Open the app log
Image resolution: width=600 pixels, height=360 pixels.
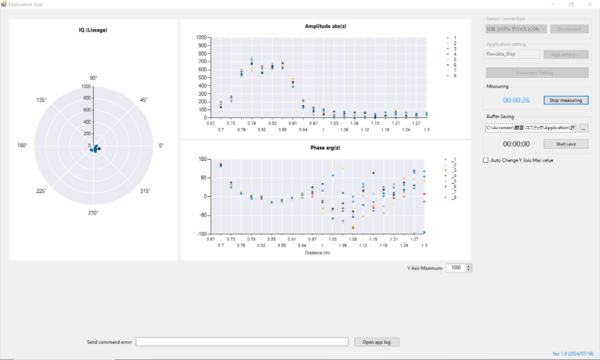[x=377, y=342]
